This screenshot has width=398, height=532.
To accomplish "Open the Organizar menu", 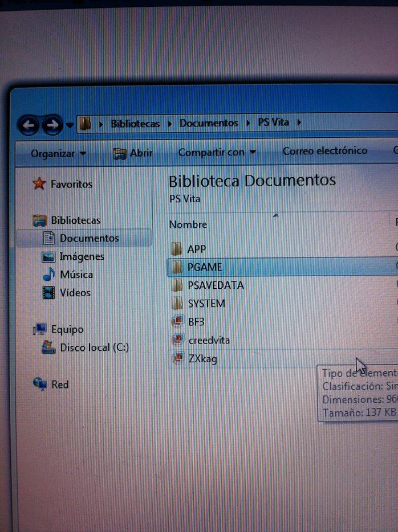I will pyautogui.click(x=58, y=154).
